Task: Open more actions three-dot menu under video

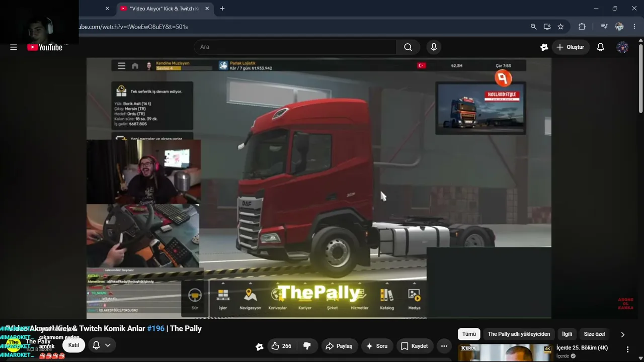Action: pyautogui.click(x=444, y=346)
